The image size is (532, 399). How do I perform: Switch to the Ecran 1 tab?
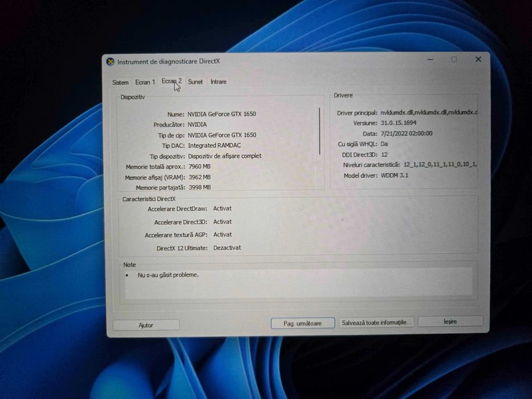pos(145,82)
